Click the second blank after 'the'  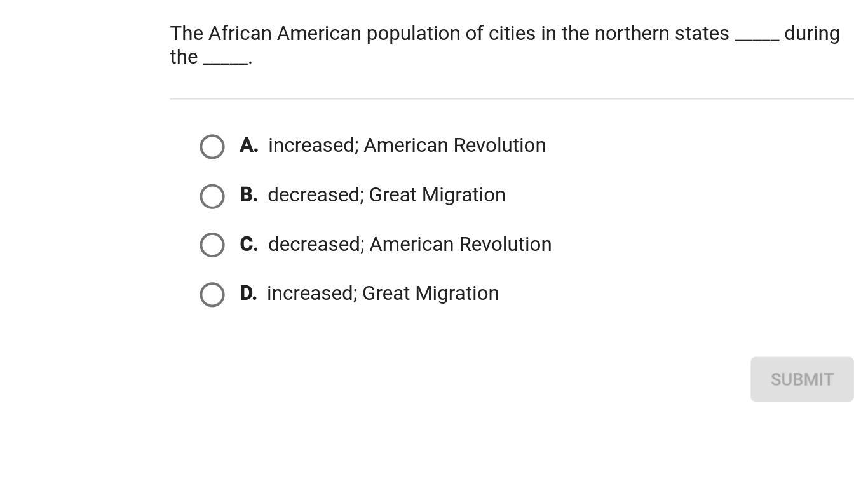226,60
